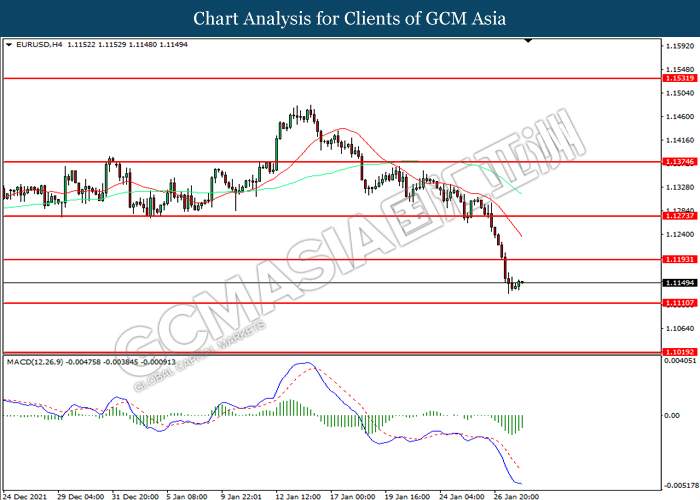Click the 12 Jan 12:00 time label
The width and height of the screenshot is (700, 500).
tap(298, 496)
